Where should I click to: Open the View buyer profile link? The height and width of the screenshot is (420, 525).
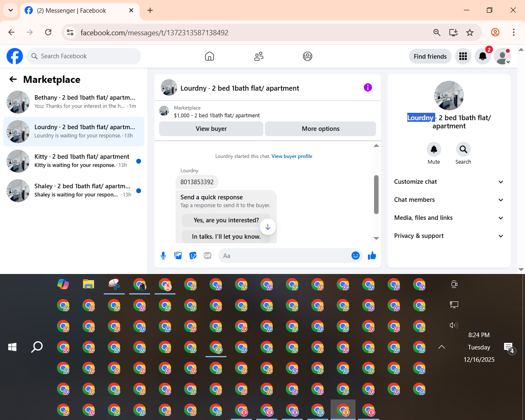pyautogui.click(x=292, y=156)
